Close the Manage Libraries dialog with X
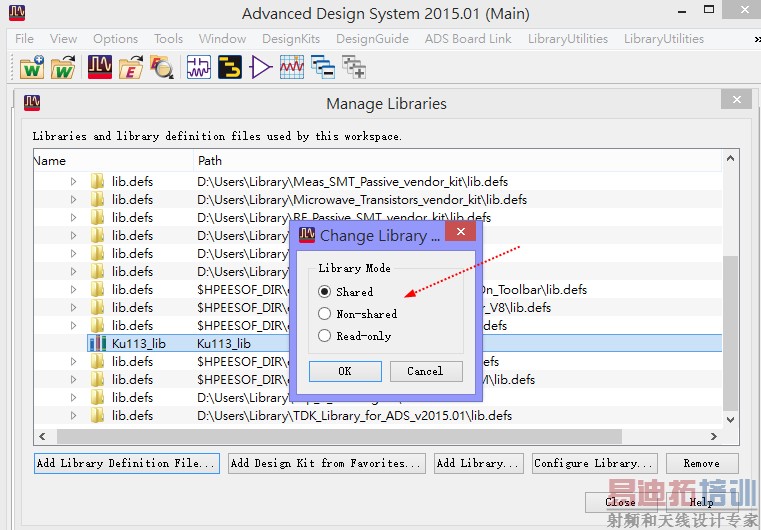 tap(737, 99)
